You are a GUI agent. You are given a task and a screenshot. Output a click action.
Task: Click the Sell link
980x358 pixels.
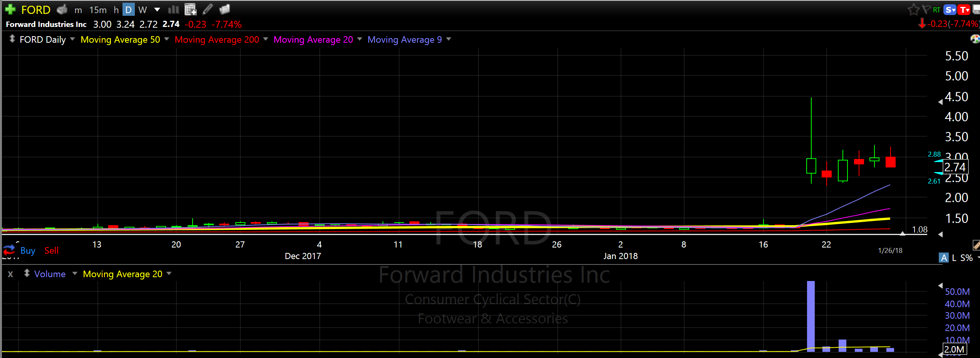tap(51, 251)
